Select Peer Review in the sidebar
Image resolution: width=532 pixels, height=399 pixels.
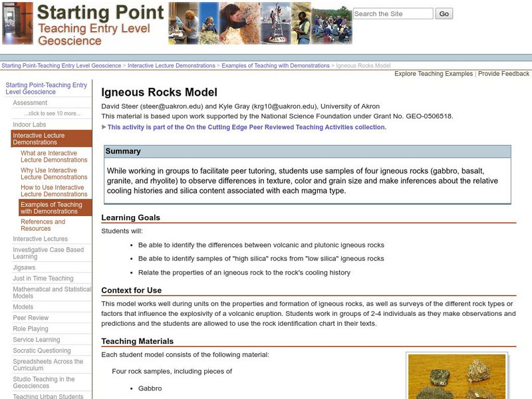31,318
